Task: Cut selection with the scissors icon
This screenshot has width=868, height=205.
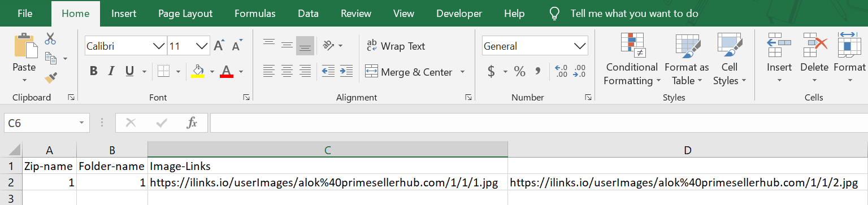Action: click(x=50, y=38)
